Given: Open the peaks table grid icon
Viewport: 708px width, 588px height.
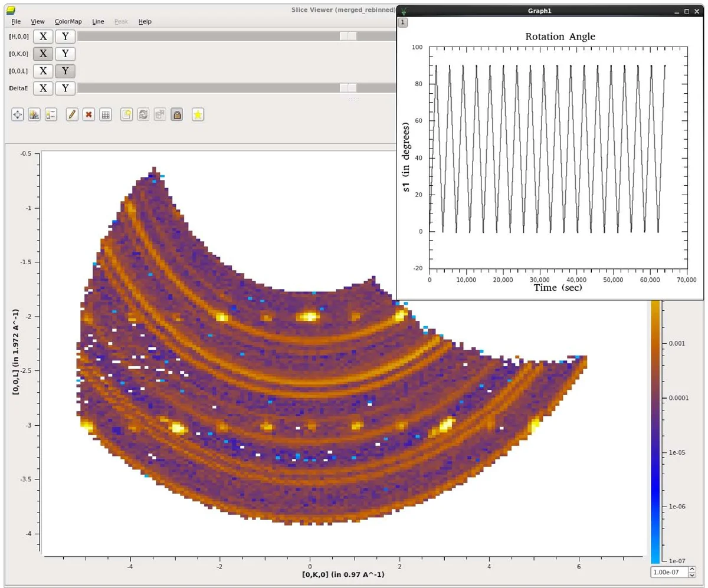Looking at the screenshot, I should (105, 114).
